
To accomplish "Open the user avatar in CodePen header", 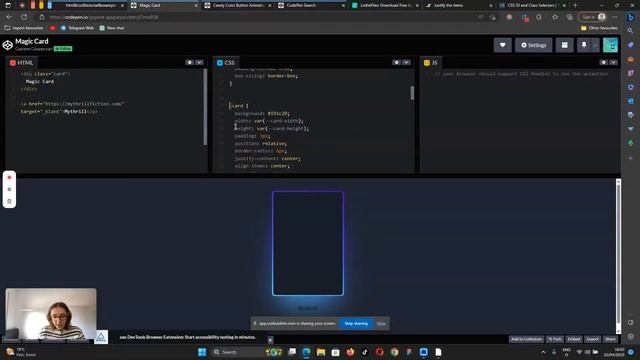I will point(610,45).
